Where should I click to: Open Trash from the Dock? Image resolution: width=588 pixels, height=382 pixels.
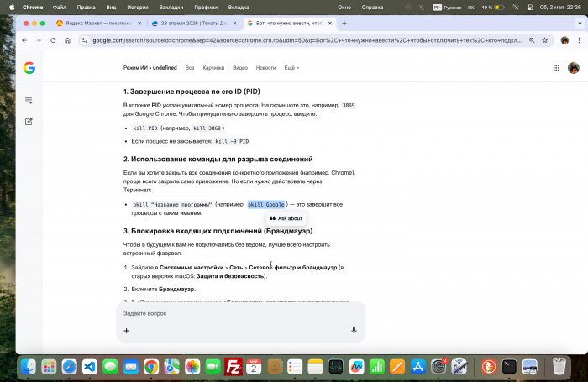559,367
